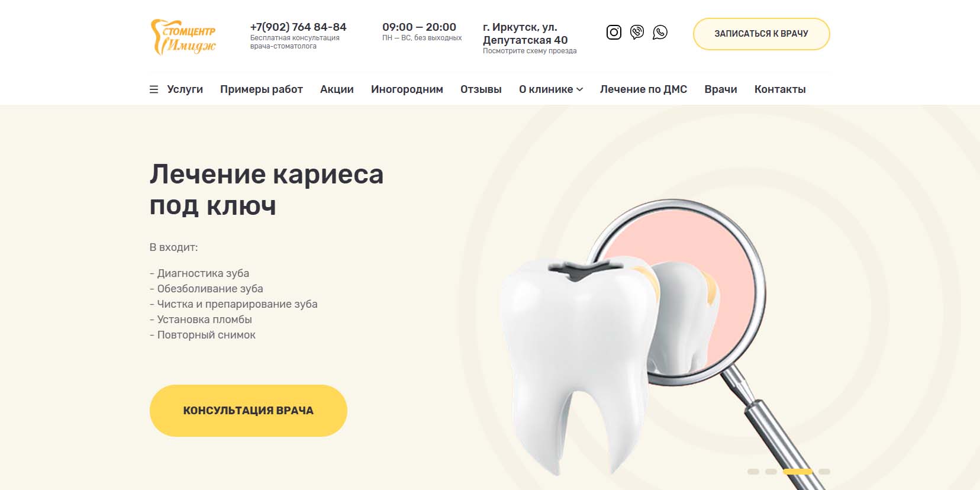Click the Записаться к врачу button
Screen dimensions: 980x490
761,34
